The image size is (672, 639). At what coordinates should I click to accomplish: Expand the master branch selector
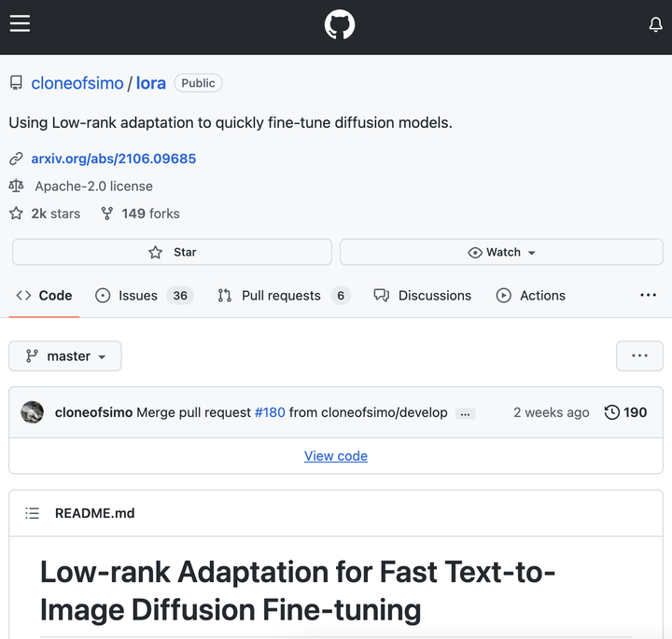[x=65, y=356]
